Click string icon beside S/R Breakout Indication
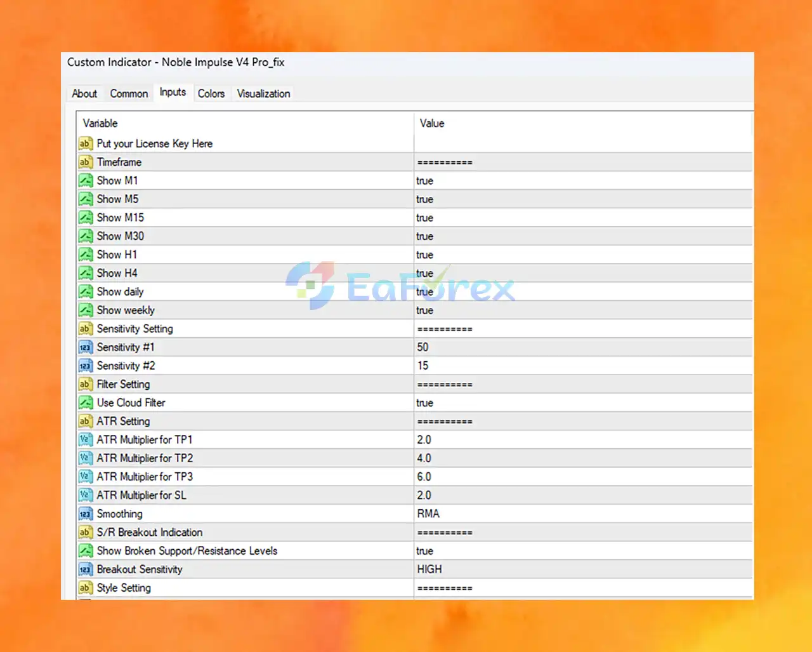 (86, 532)
